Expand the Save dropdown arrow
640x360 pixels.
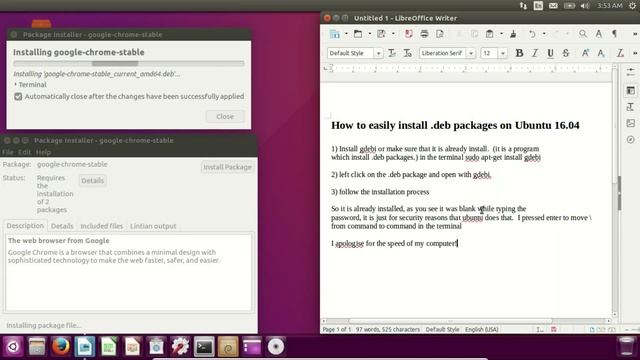393,34
